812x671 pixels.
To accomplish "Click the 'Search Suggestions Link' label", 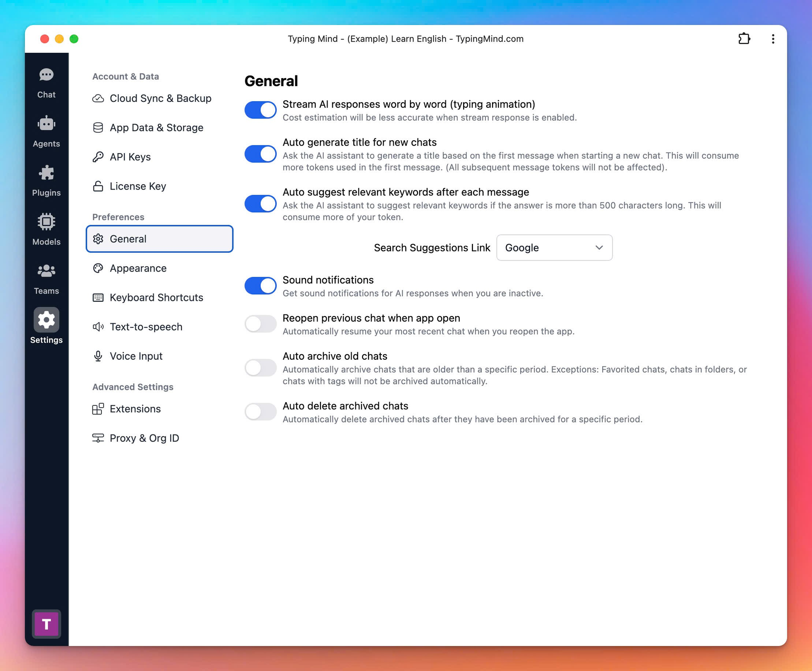I will tap(432, 248).
